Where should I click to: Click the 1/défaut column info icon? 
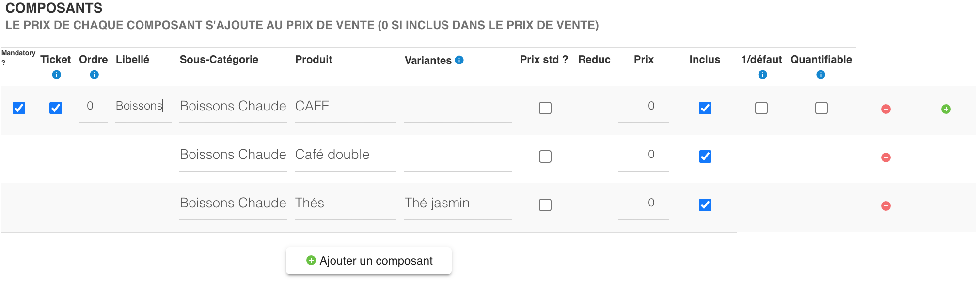click(762, 75)
